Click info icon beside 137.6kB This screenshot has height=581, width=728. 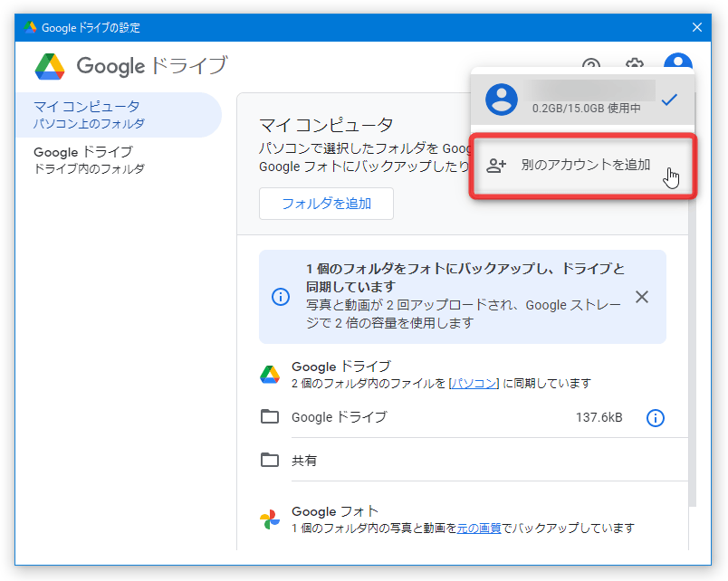pyautogui.click(x=655, y=418)
